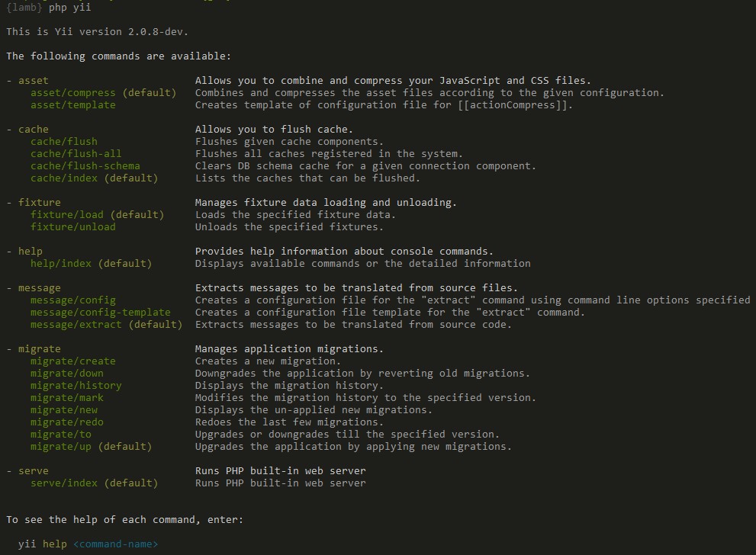Image resolution: width=756 pixels, height=555 pixels.
Task: Click the migrate/up command text
Action: tap(60, 447)
